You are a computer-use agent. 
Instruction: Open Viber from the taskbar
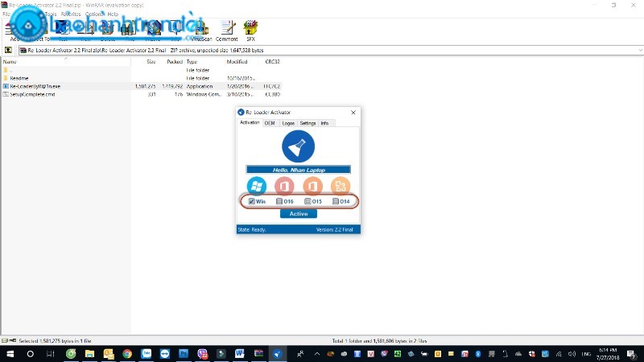203,353
